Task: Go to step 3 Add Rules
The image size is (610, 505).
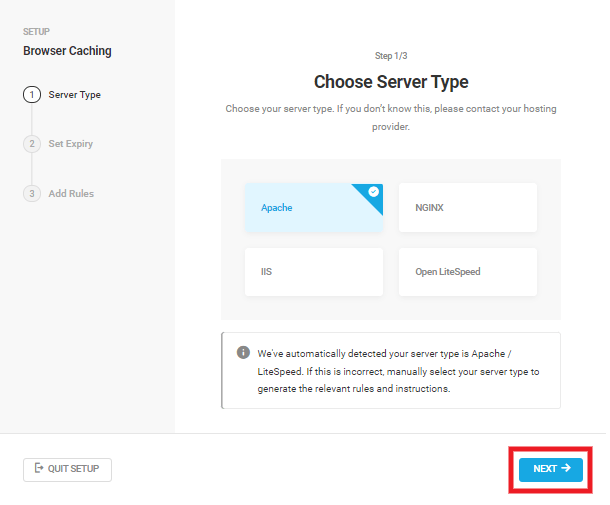Action: [x=59, y=193]
